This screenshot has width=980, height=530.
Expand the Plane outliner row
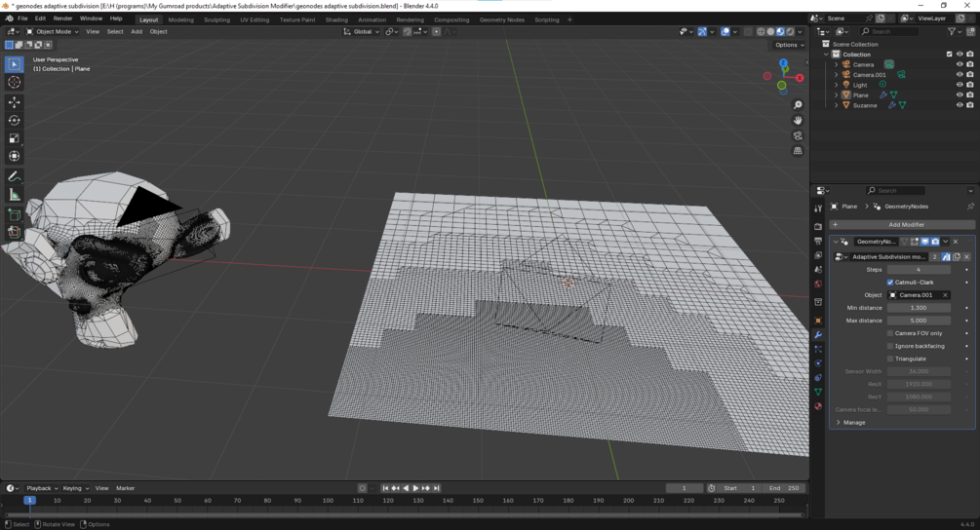(x=837, y=95)
